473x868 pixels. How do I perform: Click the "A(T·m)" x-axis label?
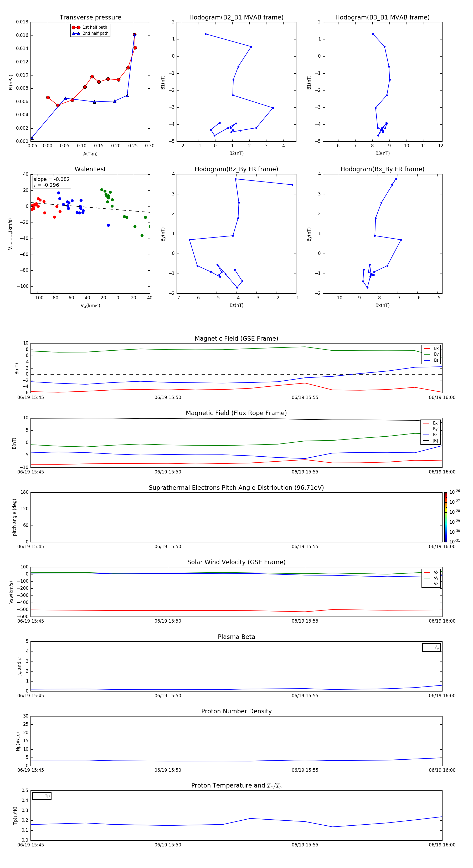click(x=90, y=154)
